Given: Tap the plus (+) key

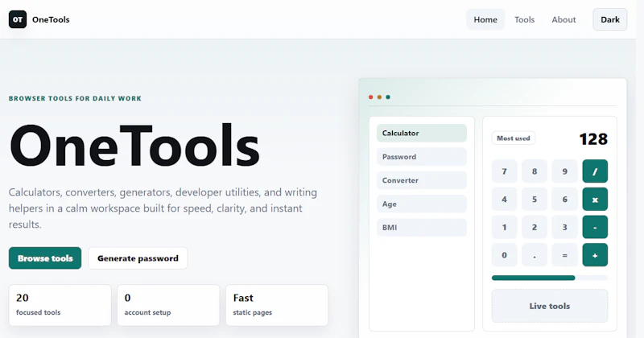Looking at the screenshot, I should 595,255.
